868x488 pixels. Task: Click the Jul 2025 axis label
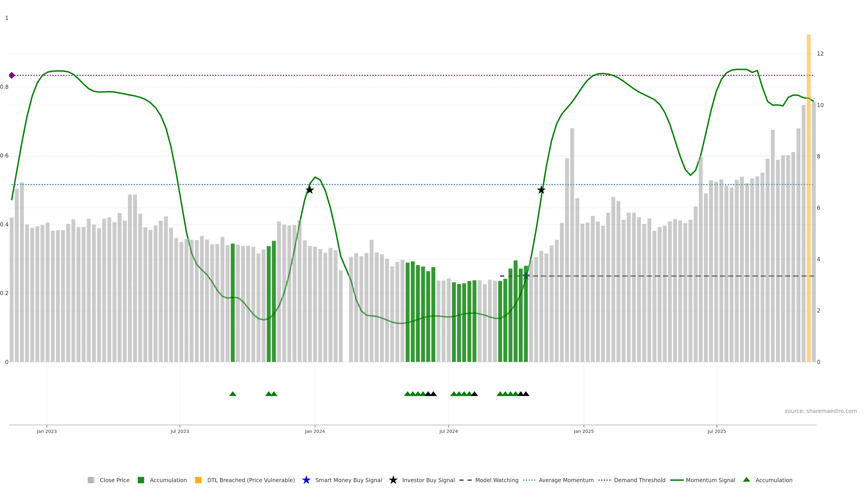click(716, 431)
